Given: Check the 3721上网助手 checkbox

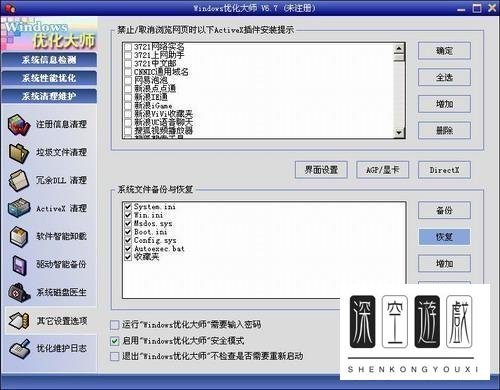Looking at the screenshot, I should coord(128,55).
